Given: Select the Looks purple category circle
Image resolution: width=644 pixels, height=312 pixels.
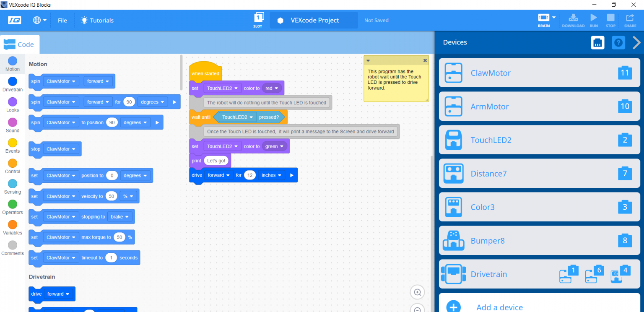Looking at the screenshot, I should [x=13, y=102].
